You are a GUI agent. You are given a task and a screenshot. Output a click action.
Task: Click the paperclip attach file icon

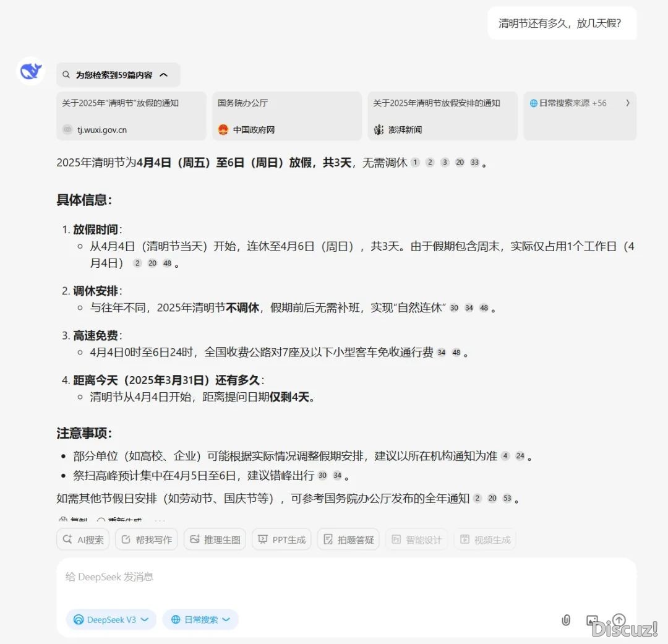coord(565,620)
